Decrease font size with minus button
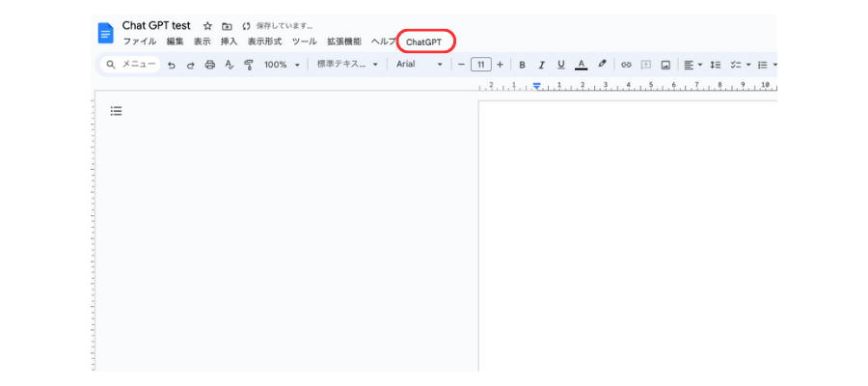Image resolution: width=868 pixels, height=386 pixels. (461, 65)
